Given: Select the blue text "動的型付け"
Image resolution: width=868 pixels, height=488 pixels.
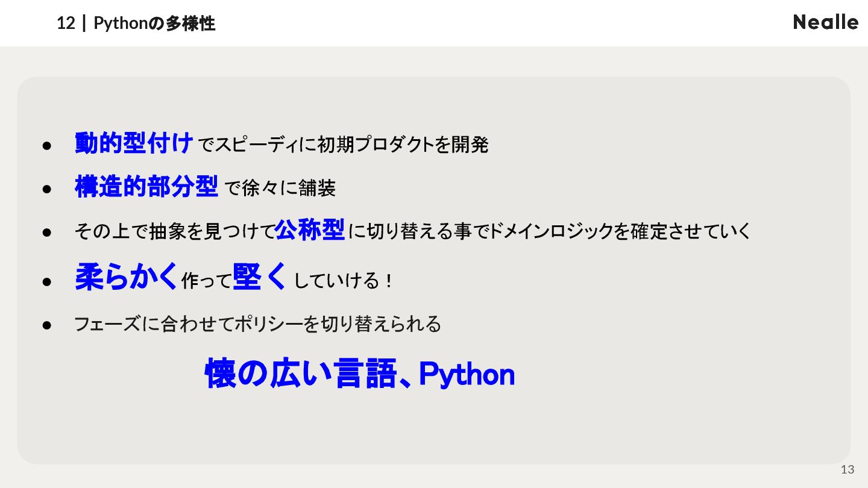Looking at the screenshot, I should pos(134,143).
